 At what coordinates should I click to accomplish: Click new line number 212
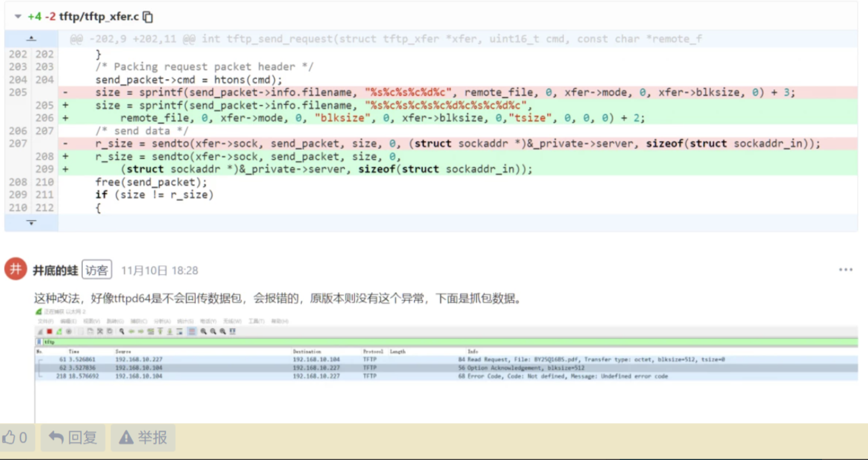44,208
